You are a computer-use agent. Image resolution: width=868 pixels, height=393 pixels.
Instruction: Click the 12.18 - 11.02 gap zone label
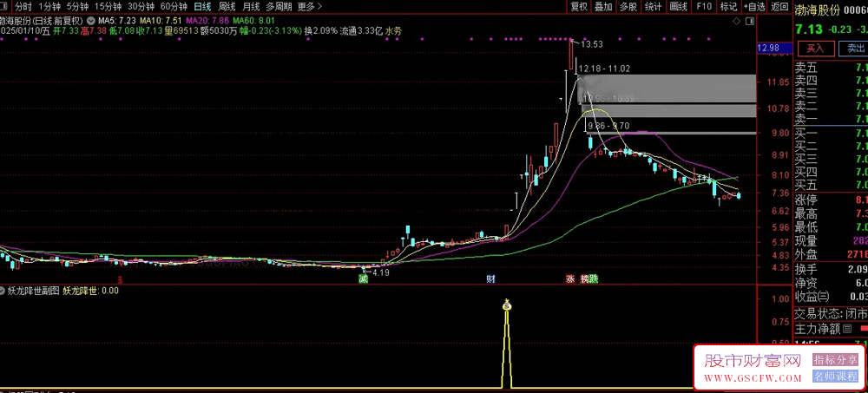click(604, 69)
